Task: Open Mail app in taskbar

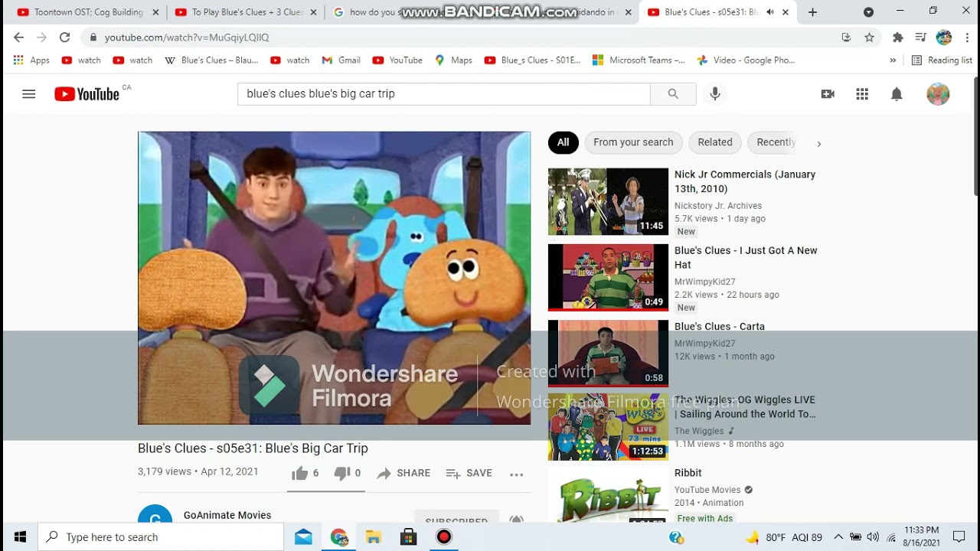Action: pyautogui.click(x=303, y=537)
